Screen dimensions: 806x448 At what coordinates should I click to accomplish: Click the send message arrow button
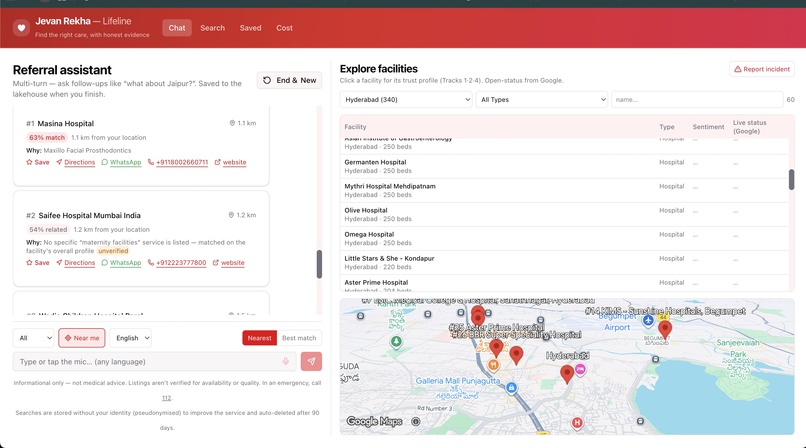tap(311, 362)
